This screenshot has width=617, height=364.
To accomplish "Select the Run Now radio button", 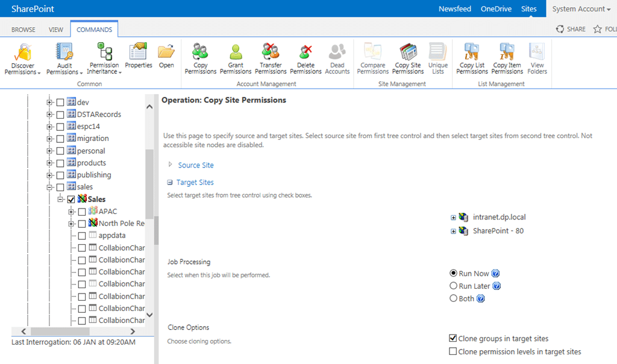I will [x=453, y=273].
